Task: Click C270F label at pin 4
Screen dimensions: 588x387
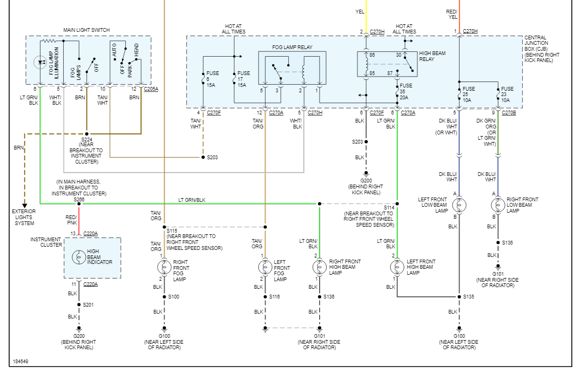Action: 214,112
